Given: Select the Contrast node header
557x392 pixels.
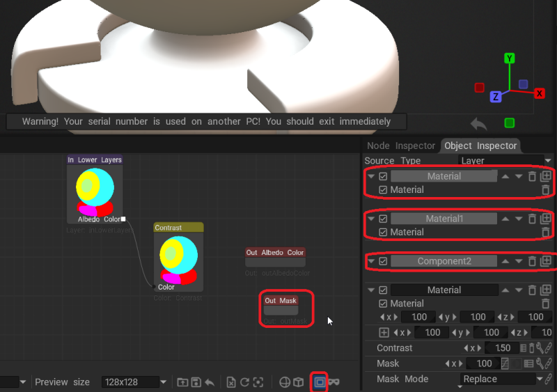Looking at the screenshot, I should [x=178, y=228].
